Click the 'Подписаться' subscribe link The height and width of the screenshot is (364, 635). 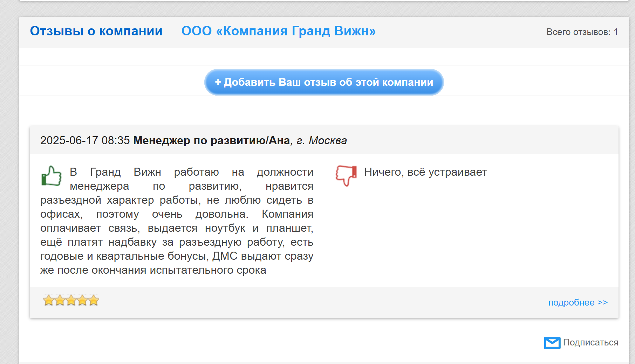coord(590,342)
